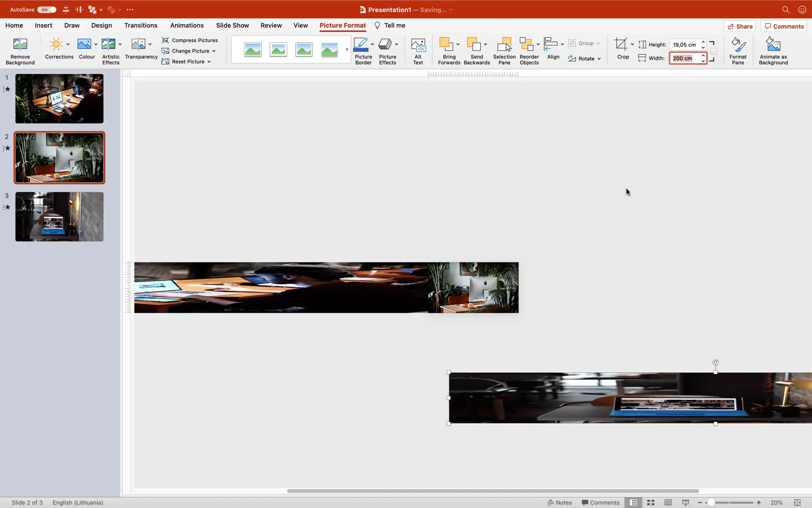Open the Selection Pane

tap(504, 49)
